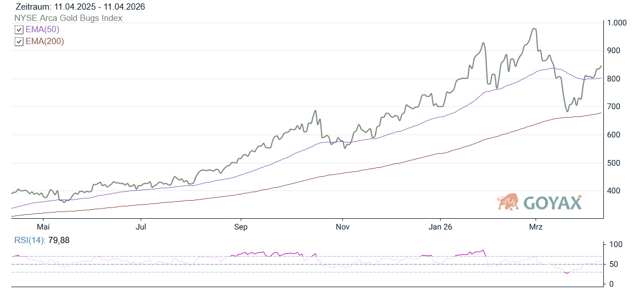The height and width of the screenshot is (290, 644).
Task: Click the Jan 26 marker on time axis
Action: coord(440,227)
